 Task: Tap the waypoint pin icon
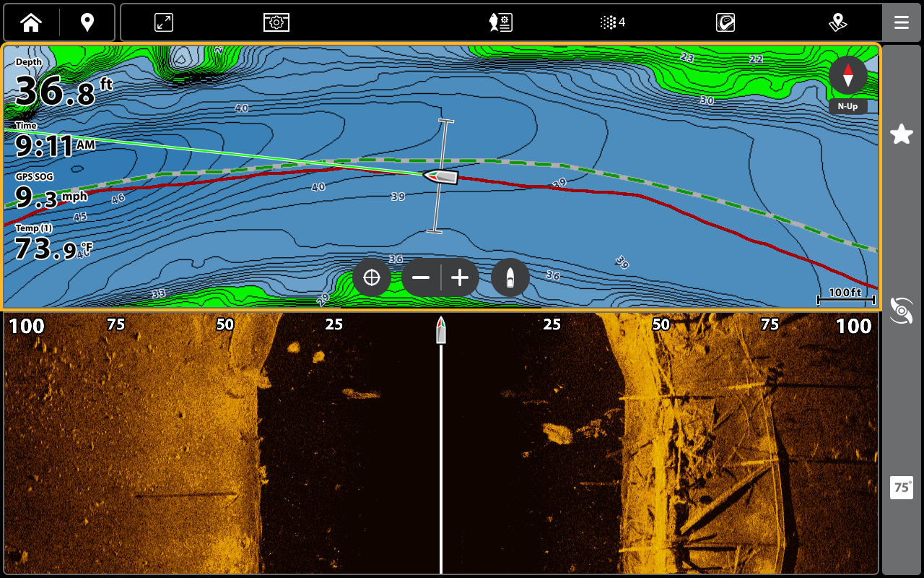[x=87, y=22]
